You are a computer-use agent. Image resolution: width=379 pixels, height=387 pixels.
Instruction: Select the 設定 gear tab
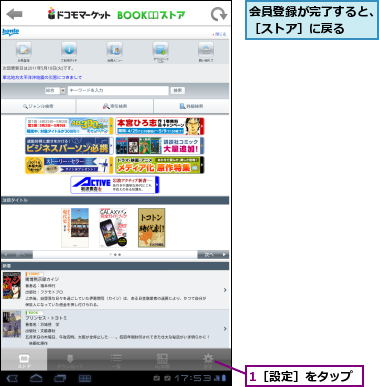tap(208, 360)
